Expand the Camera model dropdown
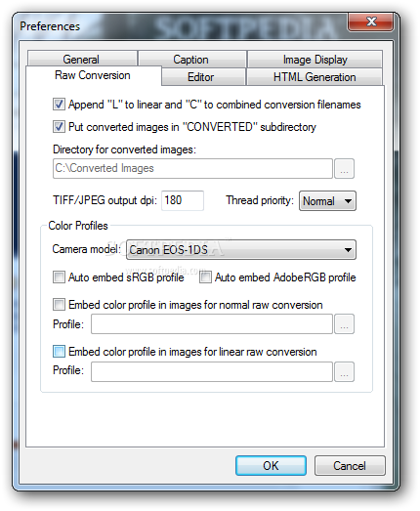Viewport: 420px width, 511px height. click(241, 250)
